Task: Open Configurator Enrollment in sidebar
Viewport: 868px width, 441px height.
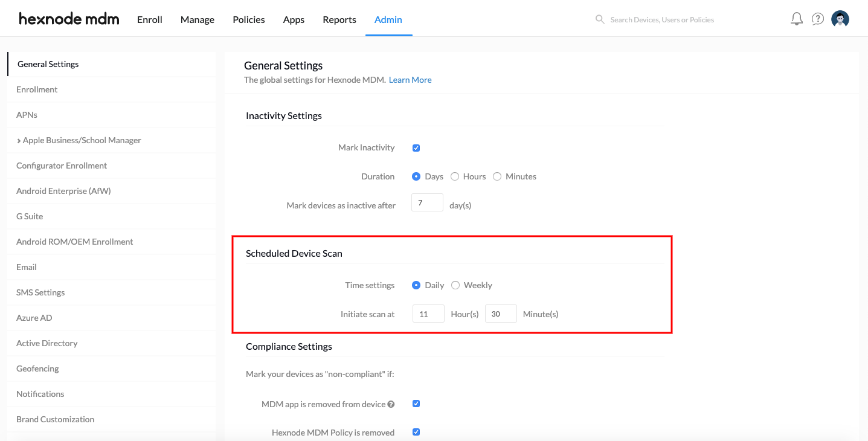Action: (111, 166)
